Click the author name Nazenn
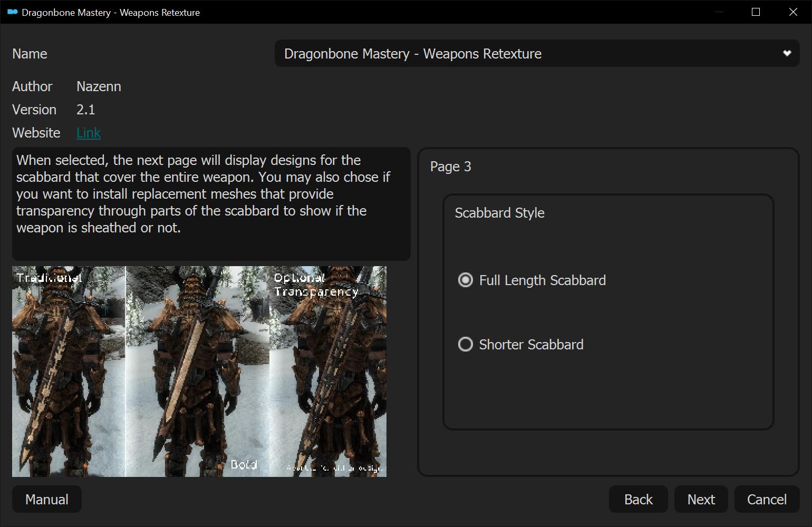Viewport: 812px width, 527px height. pos(99,86)
